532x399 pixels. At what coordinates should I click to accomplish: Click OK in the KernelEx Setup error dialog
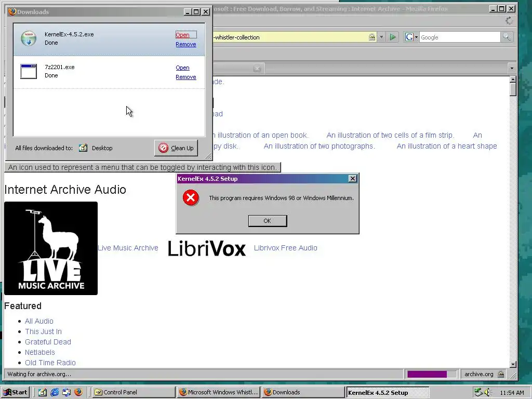coord(268,221)
